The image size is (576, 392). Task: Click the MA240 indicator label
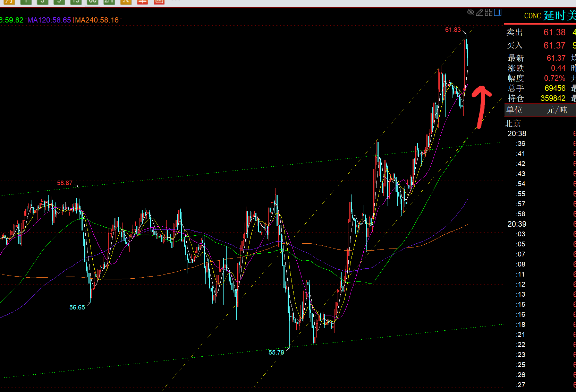click(x=97, y=20)
